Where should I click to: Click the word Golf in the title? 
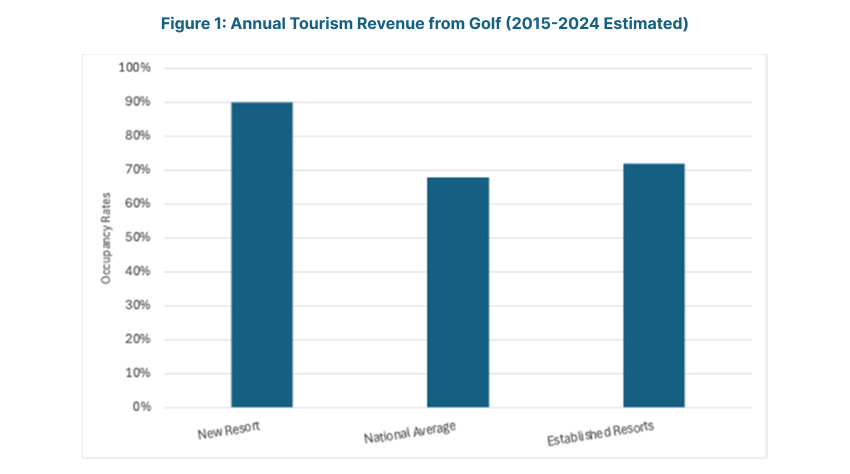click(x=508, y=23)
